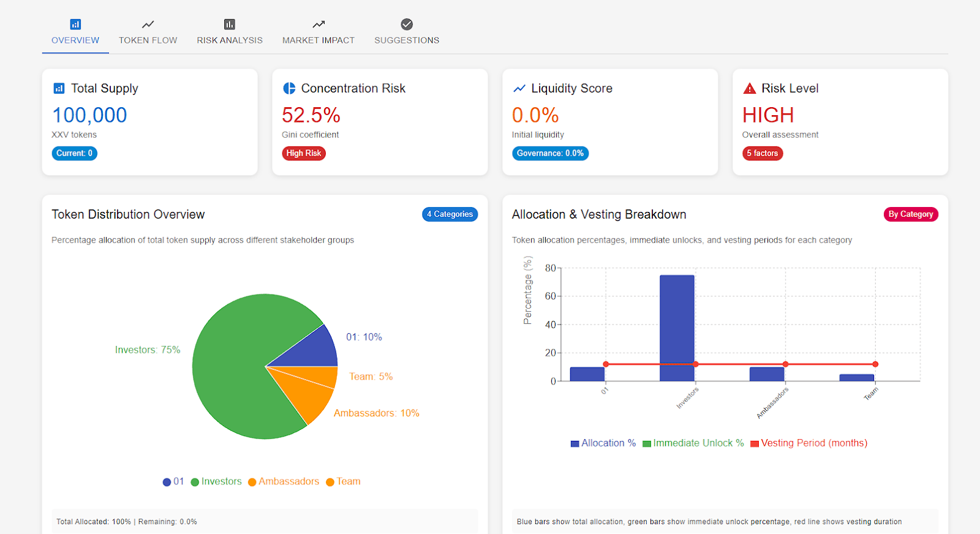This screenshot has width=980, height=534.
Task: Click the Team blue allocation bar
Action: [857, 378]
